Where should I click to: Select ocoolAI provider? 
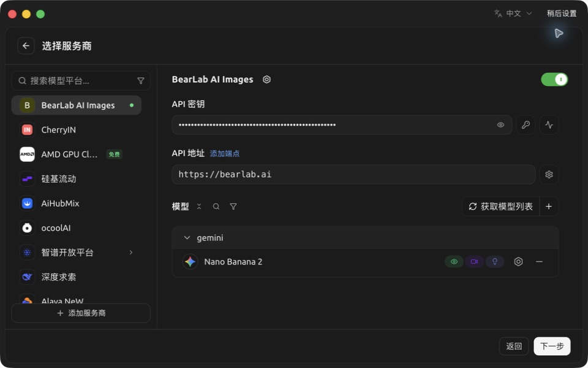click(77, 228)
